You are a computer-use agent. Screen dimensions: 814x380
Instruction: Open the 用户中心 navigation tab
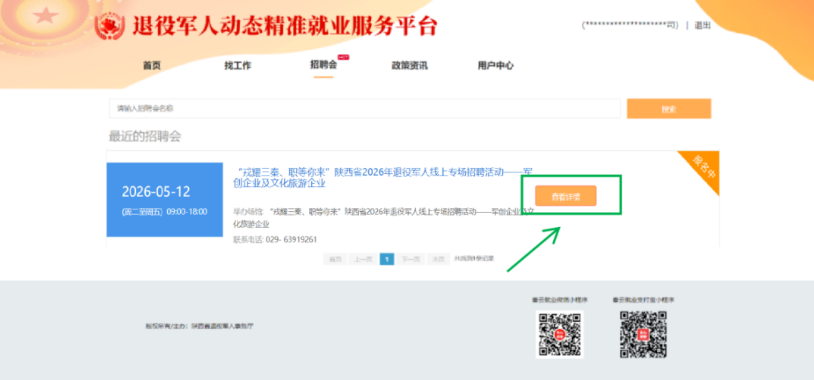(x=496, y=66)
